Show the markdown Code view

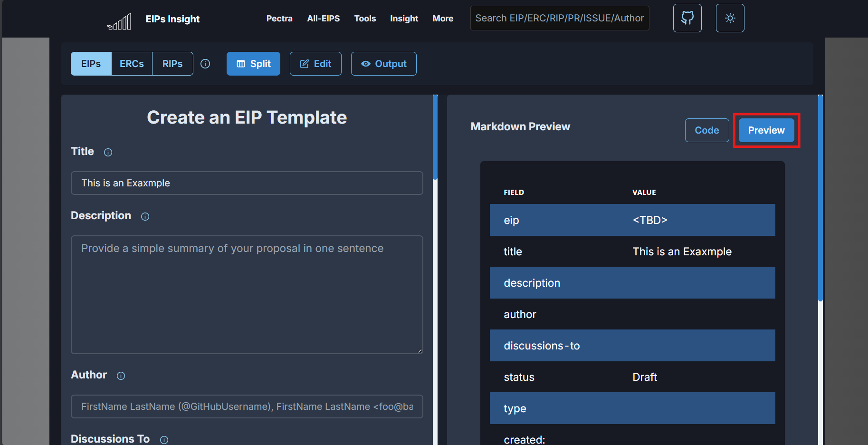(x=706, y=130)
